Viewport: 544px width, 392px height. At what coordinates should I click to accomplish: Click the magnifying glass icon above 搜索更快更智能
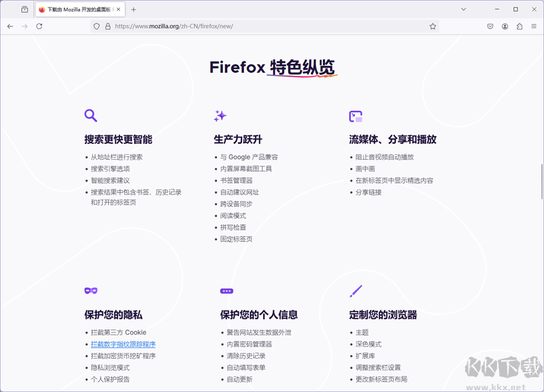(91, 115)
